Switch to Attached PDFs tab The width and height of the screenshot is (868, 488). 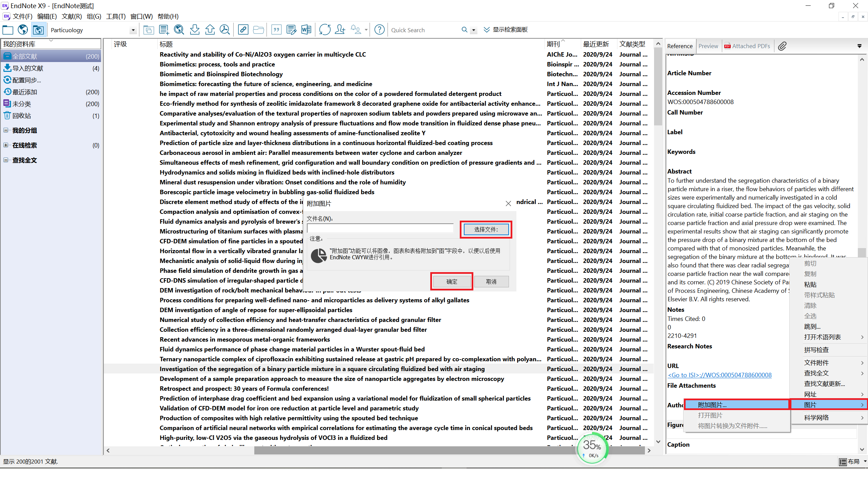pos(747,46)
